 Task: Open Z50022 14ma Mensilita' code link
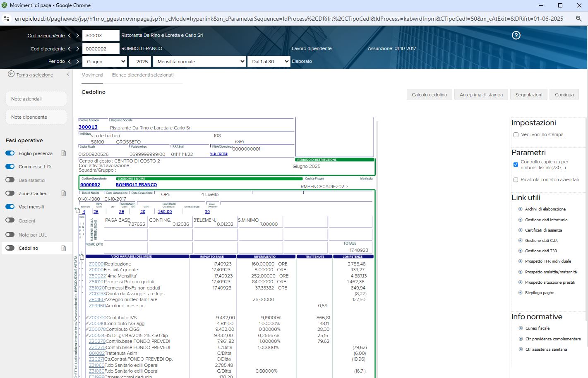[97, 276]
